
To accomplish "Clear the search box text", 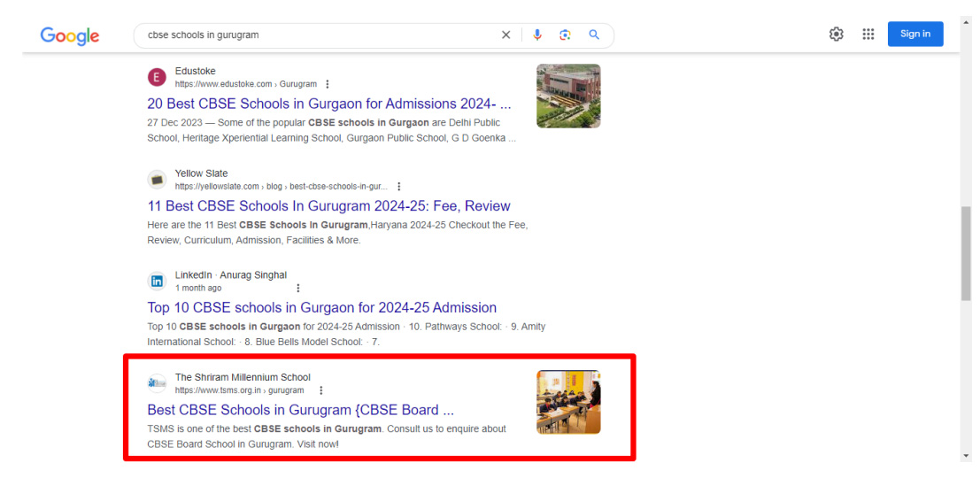I will pyautogui.click(x=505, y=35).
